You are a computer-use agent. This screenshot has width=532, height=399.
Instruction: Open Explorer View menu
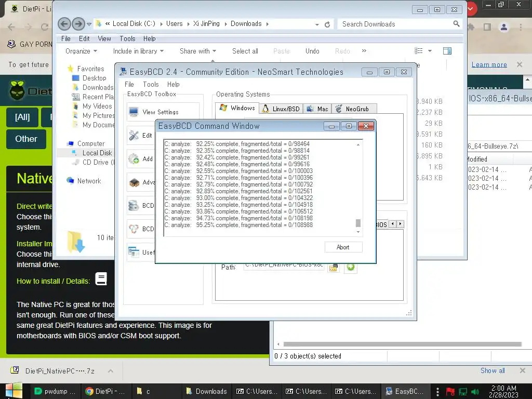104,38
